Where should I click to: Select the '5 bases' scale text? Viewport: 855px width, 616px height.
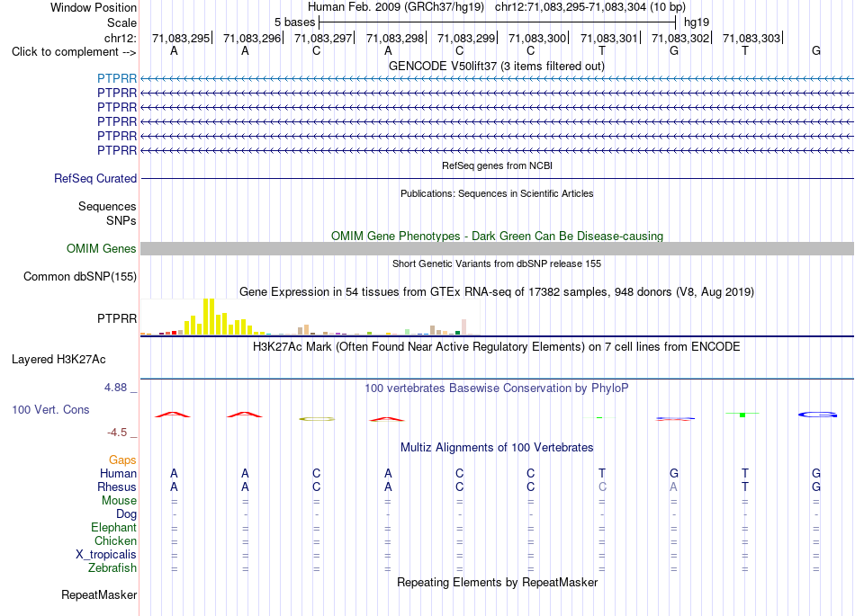click(294, 22)
